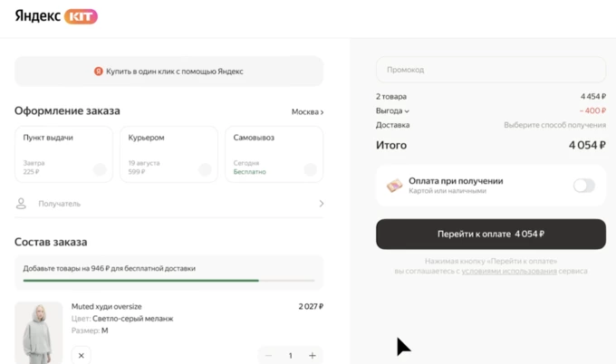Select Самовывоз delivery option

pyautogui.click(x=274, y=154)
